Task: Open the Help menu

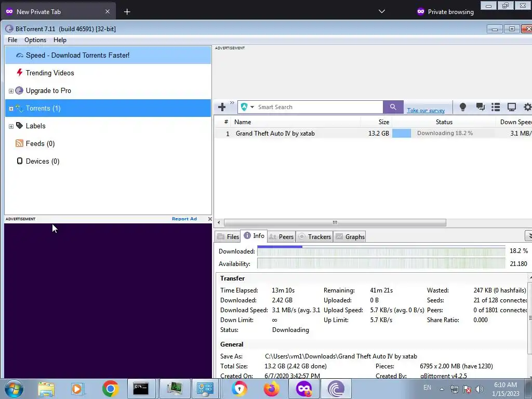Action: tap(60, 40)
